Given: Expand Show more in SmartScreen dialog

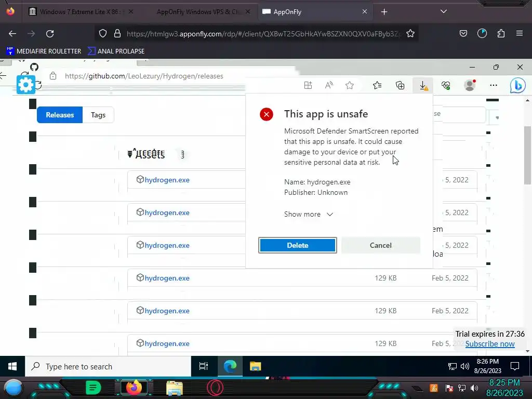Looking at the screenshot, I should click(x=309, y=214).
